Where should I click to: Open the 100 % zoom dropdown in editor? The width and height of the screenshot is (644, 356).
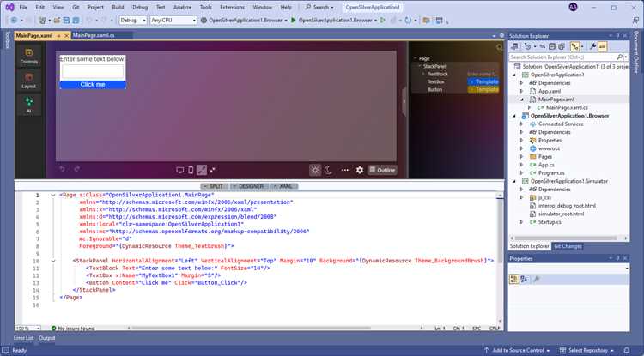coord(28,328)
